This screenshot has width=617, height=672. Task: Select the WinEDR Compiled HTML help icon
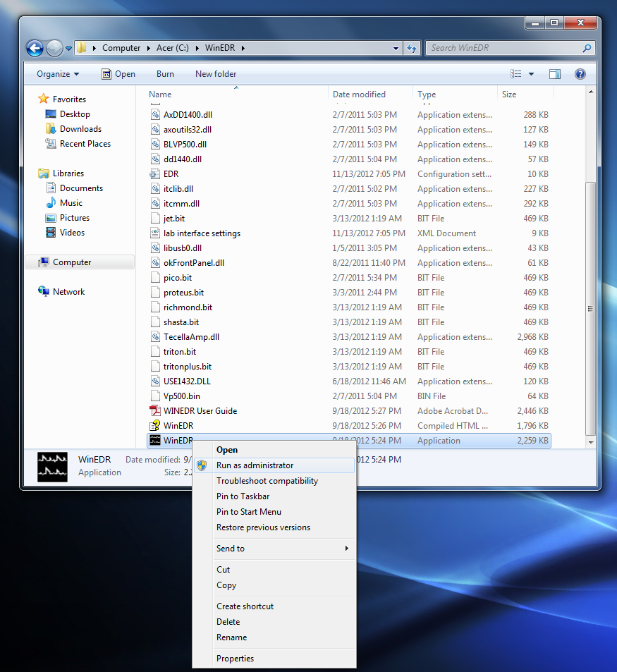[x=154, y=426]
